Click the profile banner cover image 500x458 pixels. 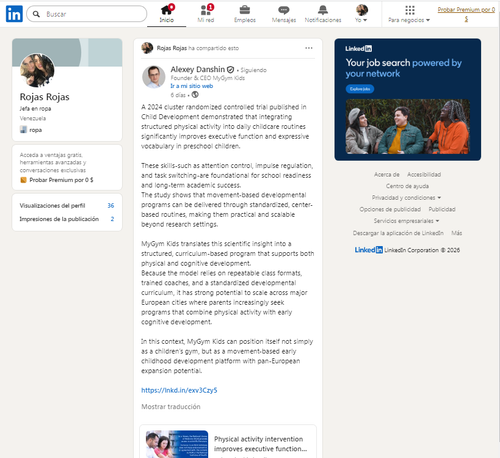(67, 52)
